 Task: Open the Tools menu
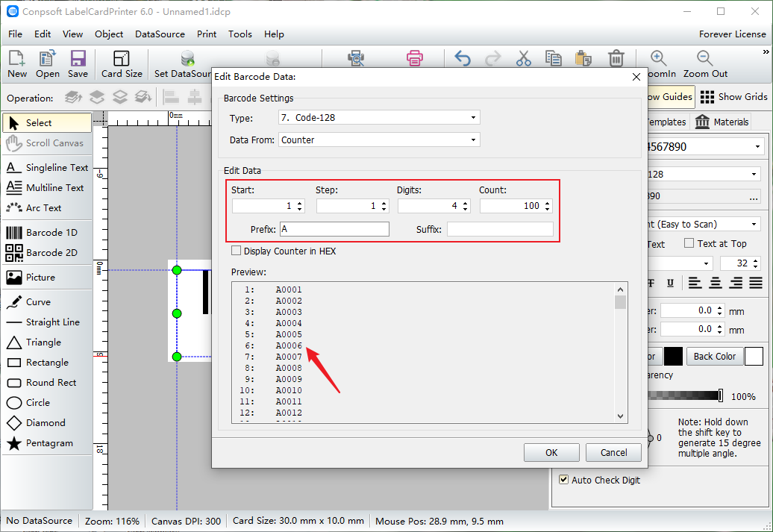coord(240,34)
